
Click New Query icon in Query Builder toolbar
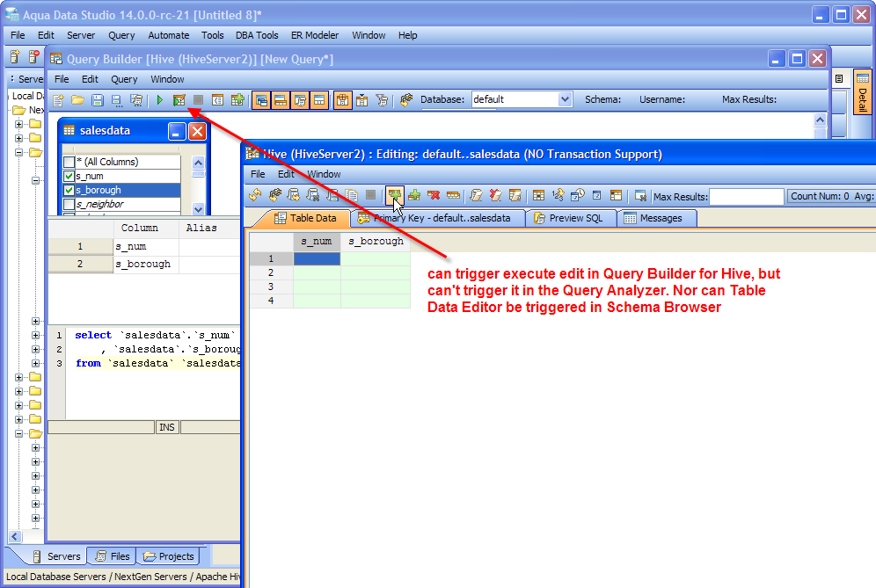point(58,100)
